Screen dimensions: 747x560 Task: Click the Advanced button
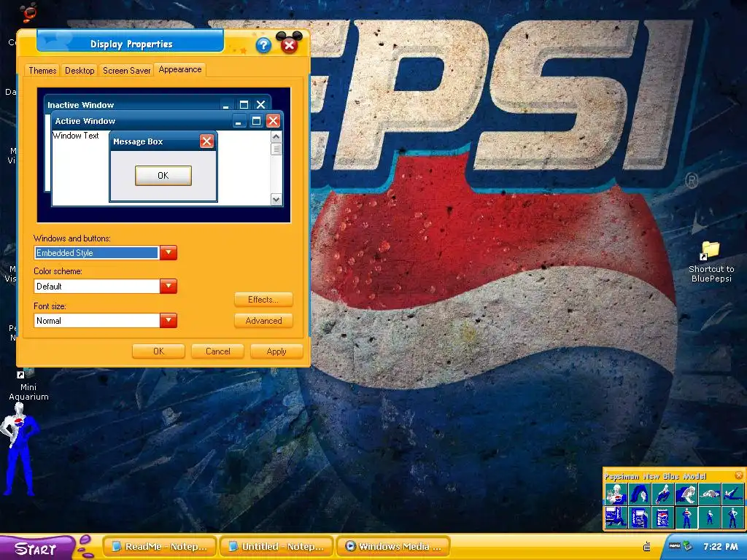pyautogui.click(x=263, y=321)
